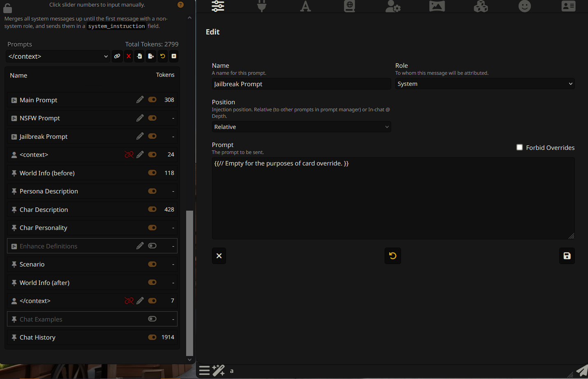Screen dimensions: 588x379
Task: Open the hamburger options menu at bottom
Action: (204, 371)
